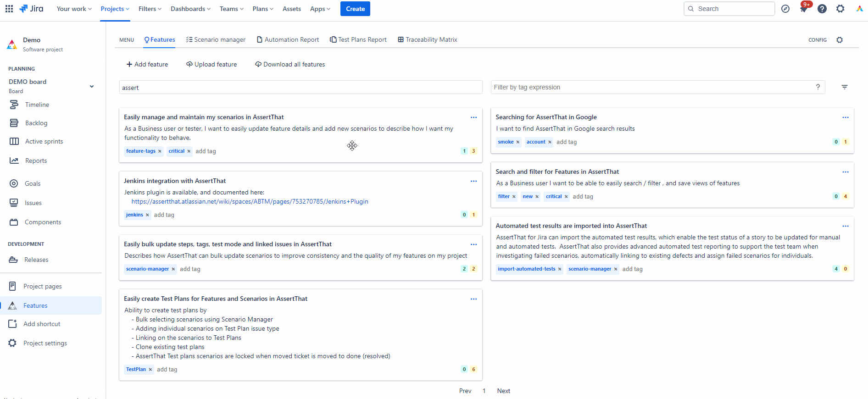
Task: Open Backlog in the sidebar
Action: tap(36, 123)
